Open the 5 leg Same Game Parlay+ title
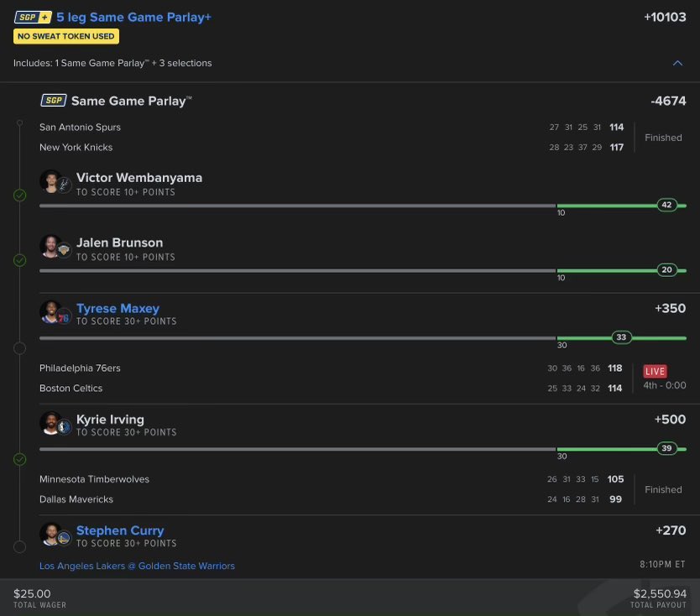The width and height of the screenshot is (700, 616). pyautogui.click(x=134, y=18)
